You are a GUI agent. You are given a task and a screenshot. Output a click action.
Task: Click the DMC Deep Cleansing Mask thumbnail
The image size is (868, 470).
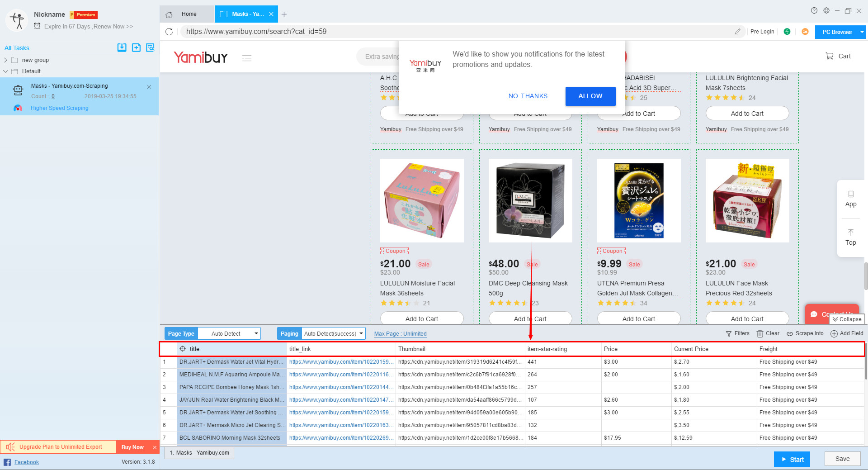tap(530, 200)
